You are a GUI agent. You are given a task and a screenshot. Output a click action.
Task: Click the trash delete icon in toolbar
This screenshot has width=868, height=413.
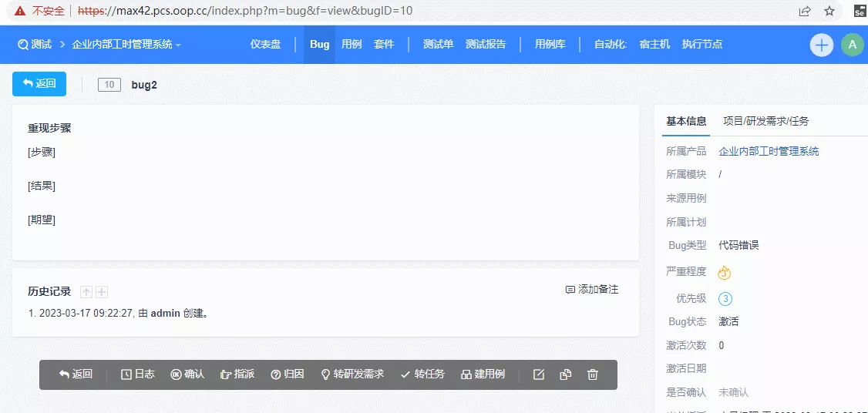click(592, 374)
